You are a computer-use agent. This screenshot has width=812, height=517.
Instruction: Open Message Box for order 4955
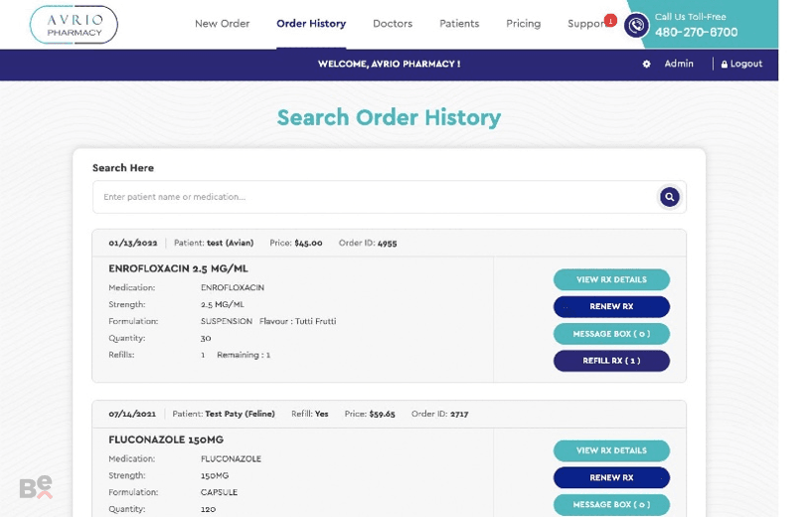tap(611, 334)
